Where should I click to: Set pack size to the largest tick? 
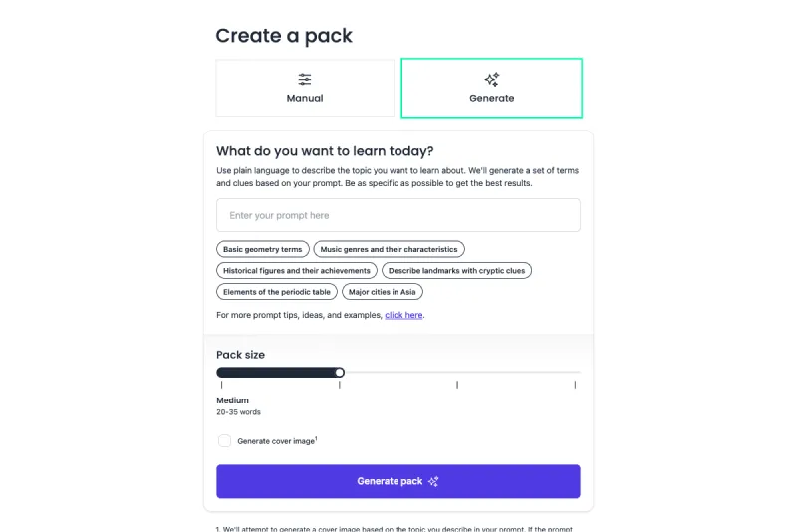(x=575, y=373)
